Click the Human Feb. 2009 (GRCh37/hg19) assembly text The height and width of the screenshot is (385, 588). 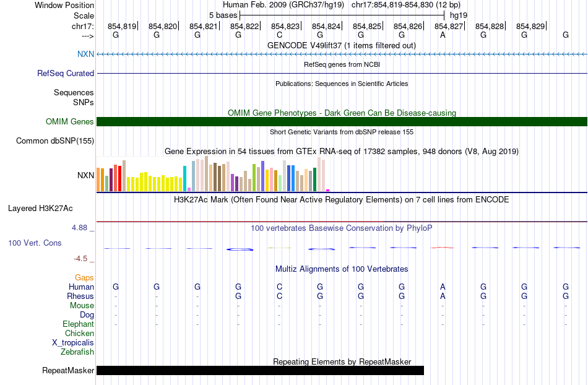click(x=283, y=5)
